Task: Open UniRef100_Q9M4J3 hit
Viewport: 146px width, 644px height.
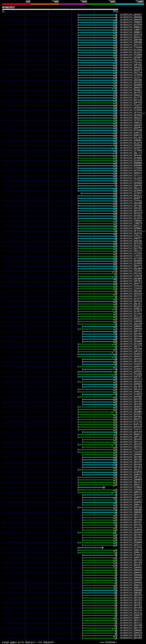Action: [131, 552]
